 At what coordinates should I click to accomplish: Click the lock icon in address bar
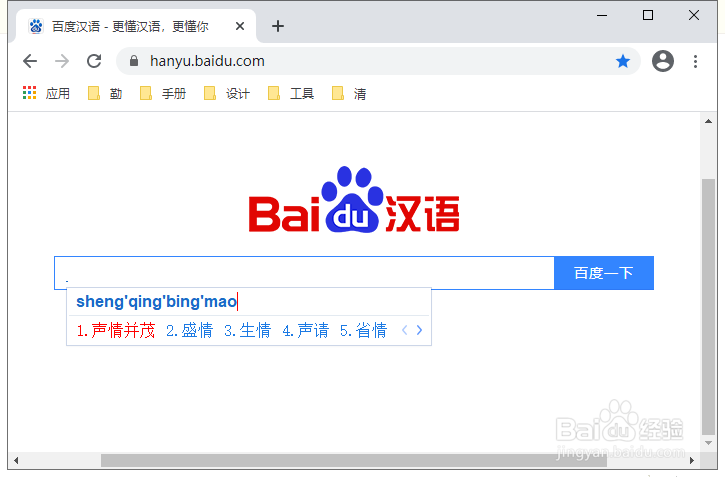(x=134, y=61)
